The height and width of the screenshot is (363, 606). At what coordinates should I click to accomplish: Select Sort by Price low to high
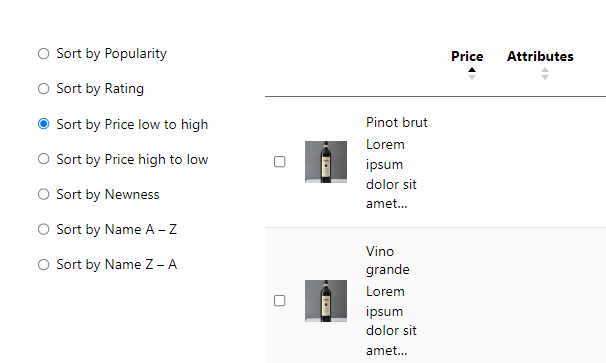coord(44,124)
